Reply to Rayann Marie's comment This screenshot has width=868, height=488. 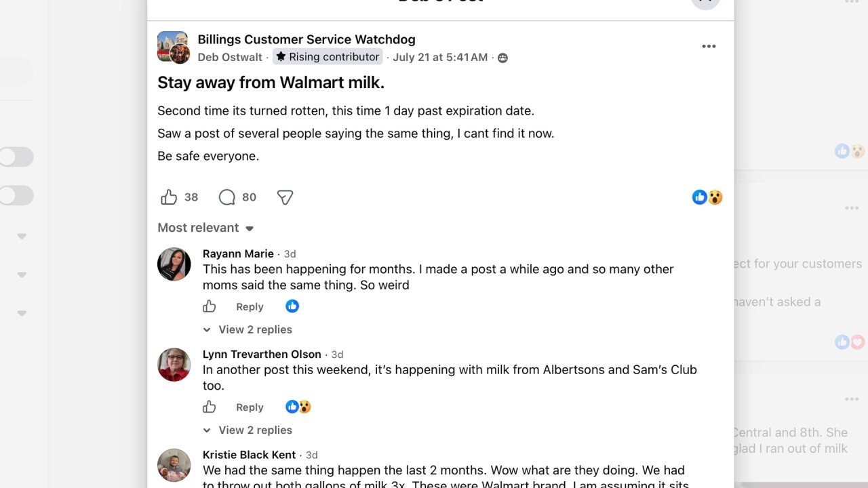(x=250, y=307)
